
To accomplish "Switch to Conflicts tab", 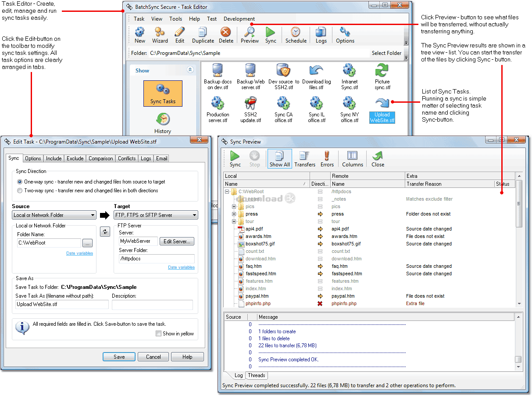I will (127, 158).
